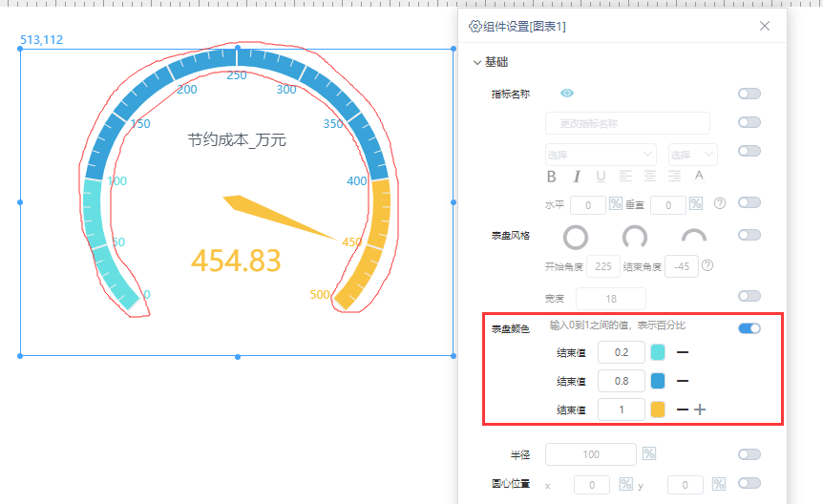Apply underline with the U icon
Screen dimensions: 823x504
pyautogui.click(x=601, y=177)
